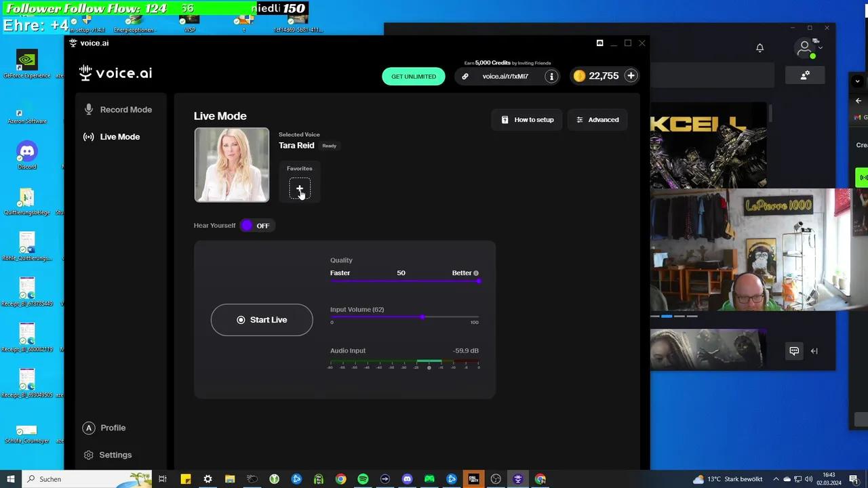The width and height of the screenshot is (868, 488).
Task: Open the Discord desktop shortcut
Action: click(27, 156)
